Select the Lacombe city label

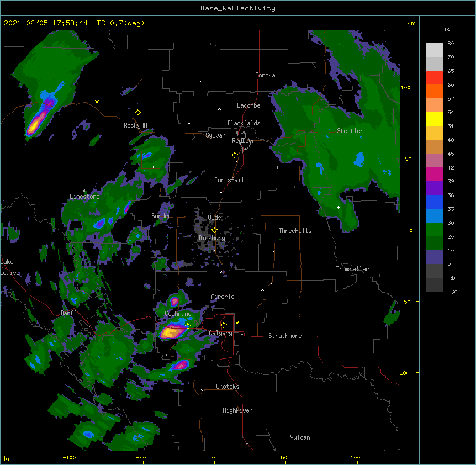click(248, 105)
